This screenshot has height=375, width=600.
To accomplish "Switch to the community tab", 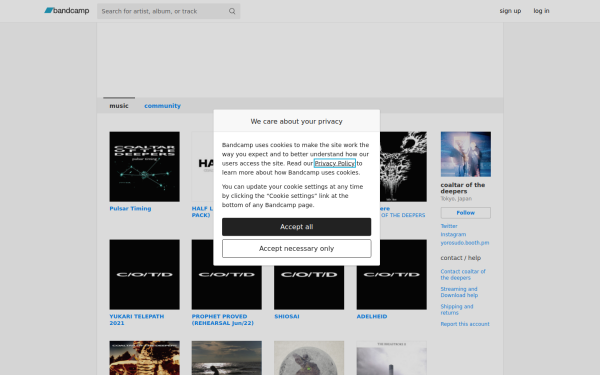I will click(x=162, y=106).
